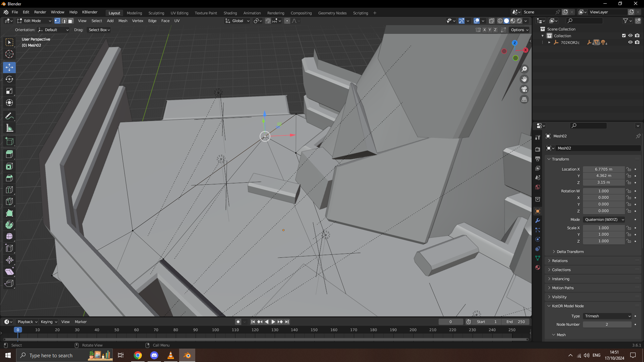Click the zoom view magnifier gizmo

click(x=524, y=69)
